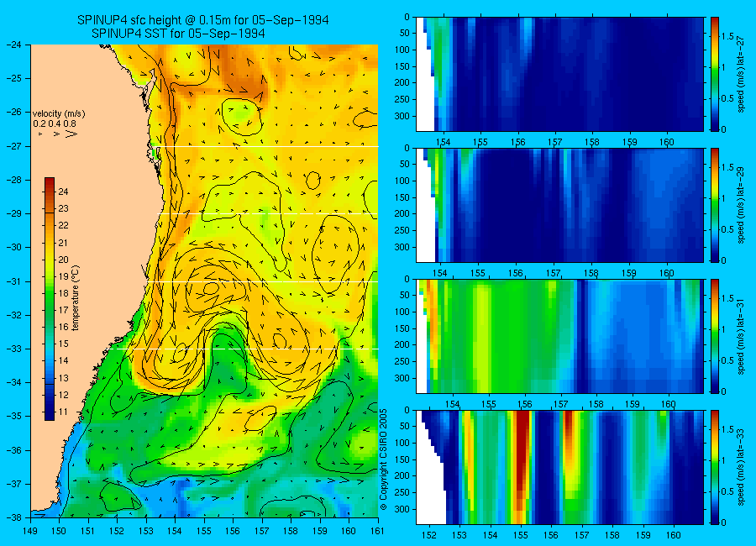756x546 pixels.
Task: Open the speed section plot for lat=-29
Action: tap(559, 205)
